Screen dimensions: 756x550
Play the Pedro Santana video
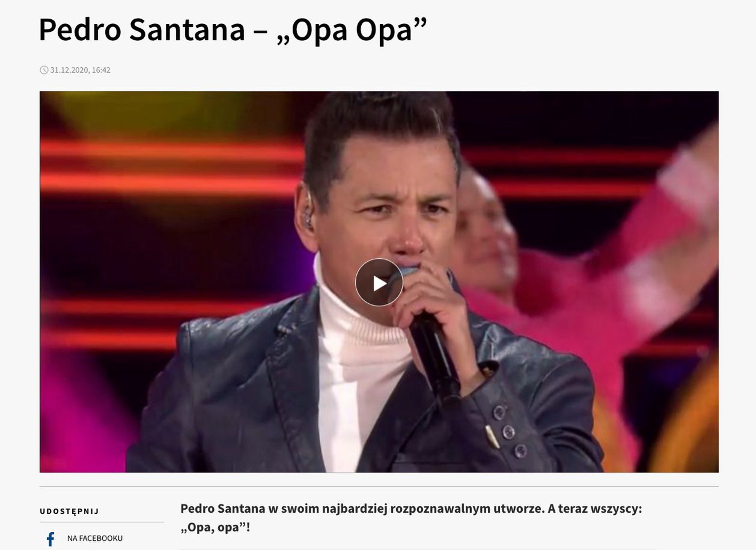click(379, 282)
